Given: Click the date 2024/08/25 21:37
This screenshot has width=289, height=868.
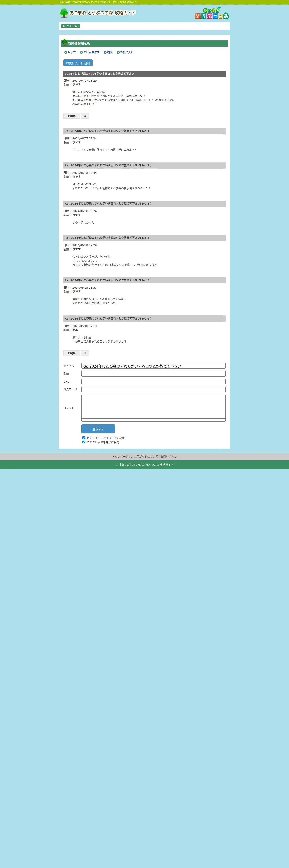Looking at the screenshot, I should pyautogui.click(x=84, y=288).
